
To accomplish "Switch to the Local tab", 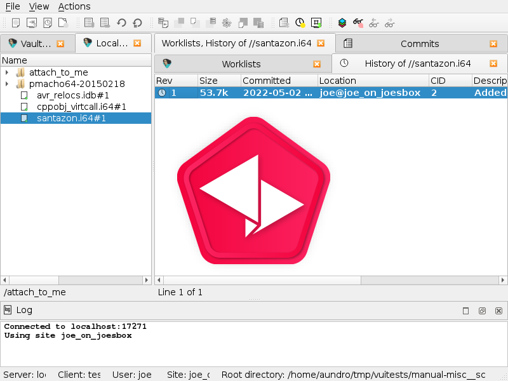I will point(112,43).
